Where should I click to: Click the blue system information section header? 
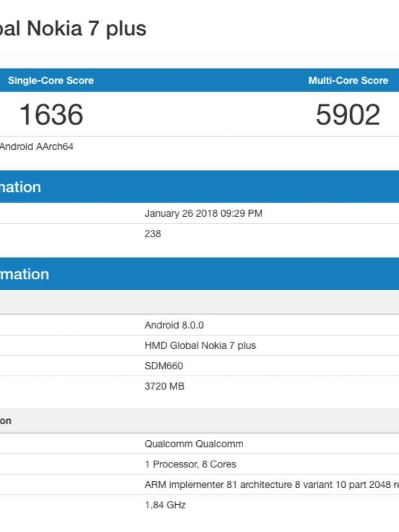(199, 274)
